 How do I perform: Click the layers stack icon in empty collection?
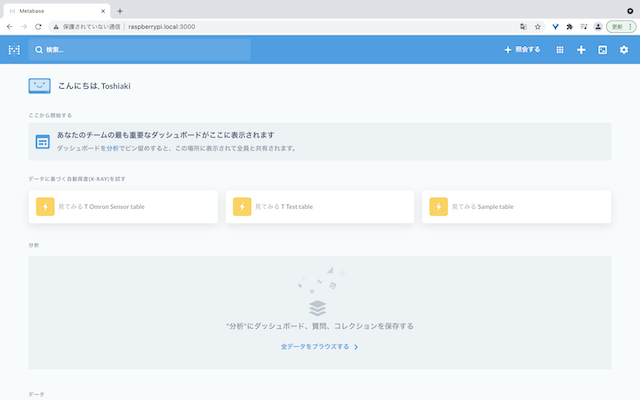pos(318,308)
